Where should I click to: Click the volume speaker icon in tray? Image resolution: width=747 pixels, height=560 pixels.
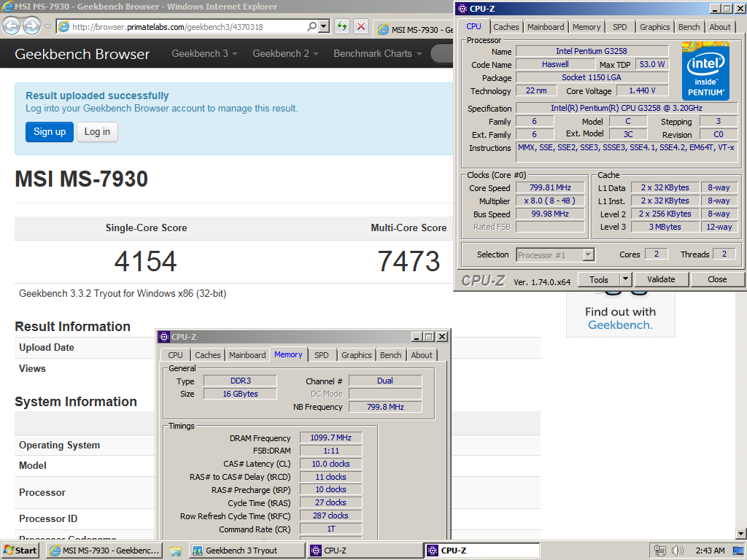(677, 551)
